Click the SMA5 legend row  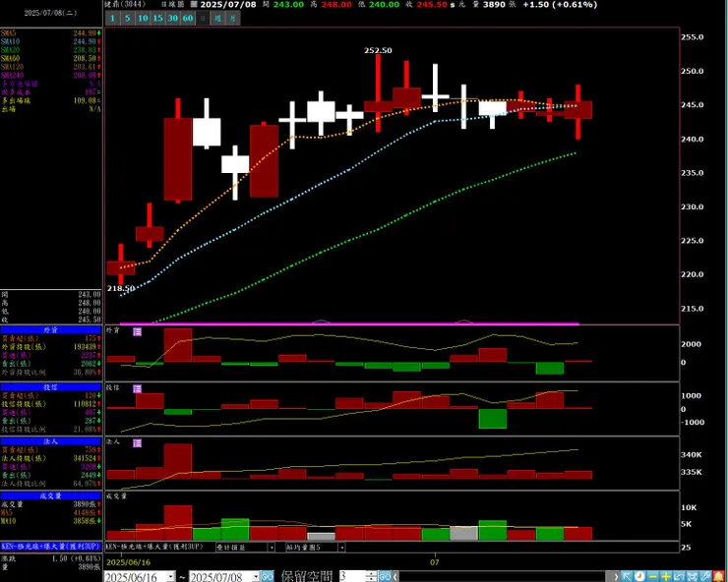50,33
